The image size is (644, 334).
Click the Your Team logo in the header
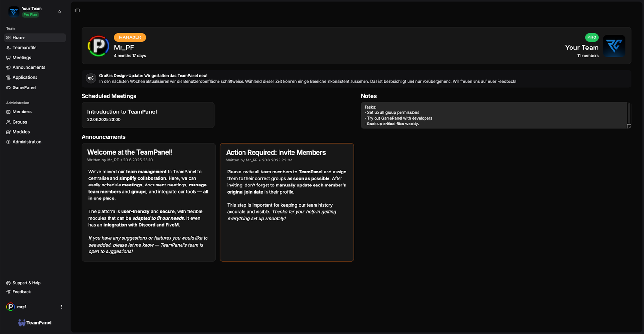[615, 45]
